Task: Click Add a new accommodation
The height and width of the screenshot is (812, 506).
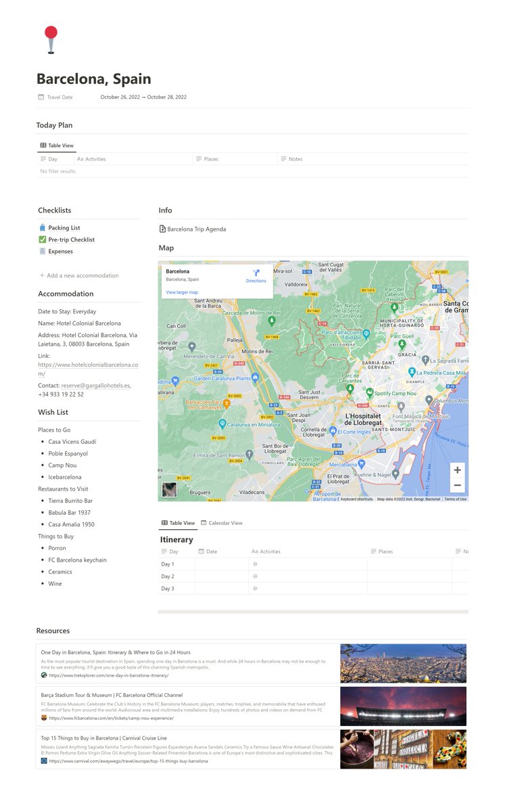Action: [x=78, y=275]
